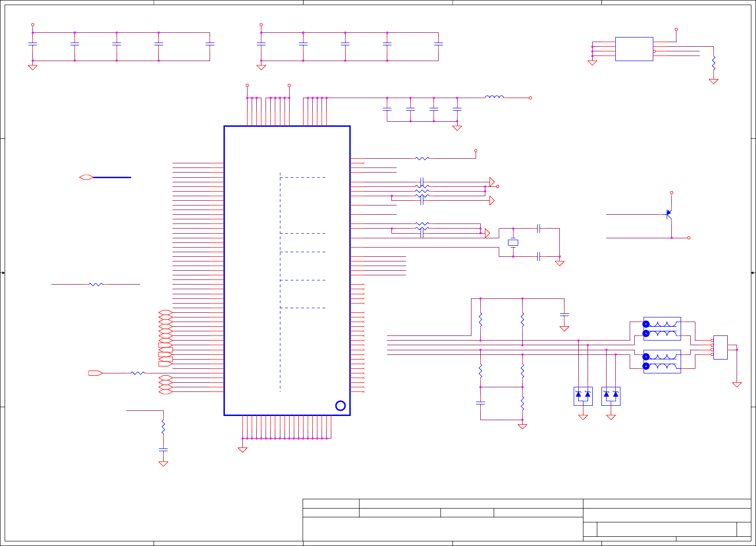Image resolution: width=756 pixels, height=546 pixels.
Task: Select the left dual-diode protection symbol
Action: (x=583, y=396)
